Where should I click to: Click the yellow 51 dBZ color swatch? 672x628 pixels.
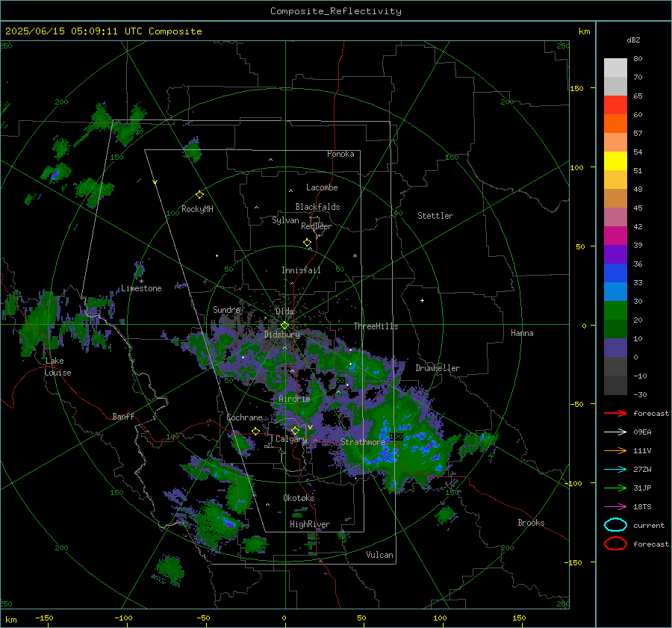tap(615, 161)
